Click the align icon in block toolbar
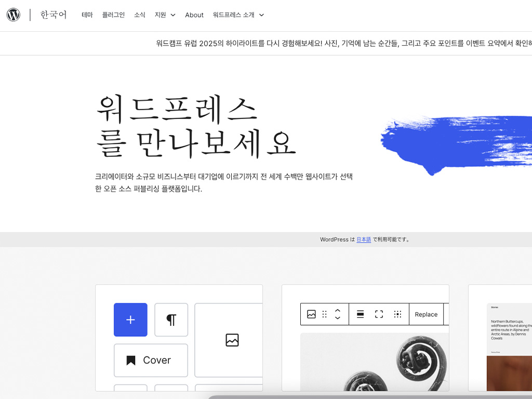The image size is (532, 399). (361, 314)
